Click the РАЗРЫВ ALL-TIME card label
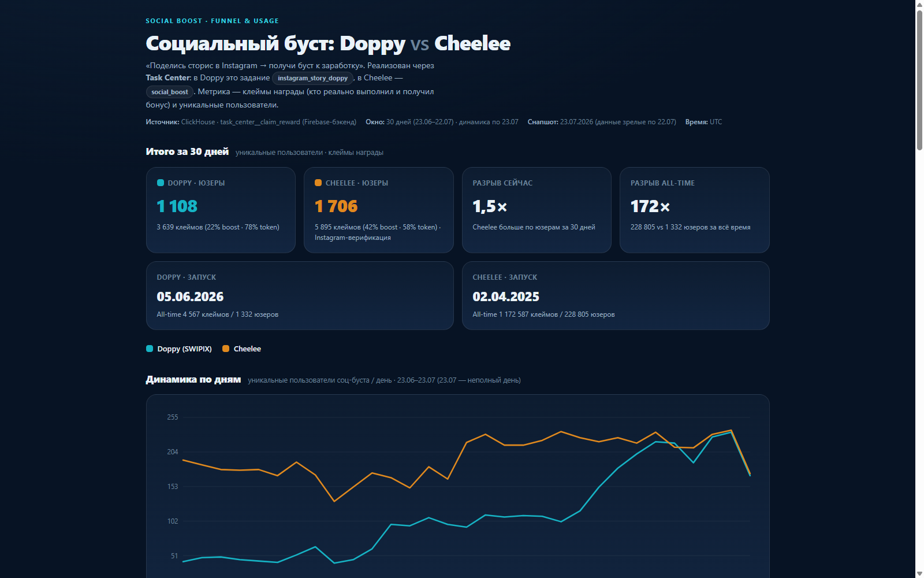The height and width of the screenshot is (578, 924). [x=662, y=183]
